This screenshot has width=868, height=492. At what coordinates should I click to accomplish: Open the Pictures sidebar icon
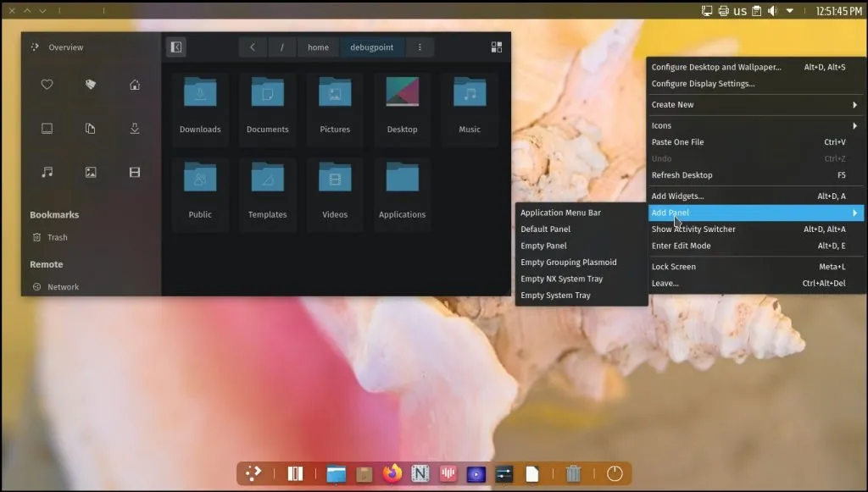pos(89,172)
